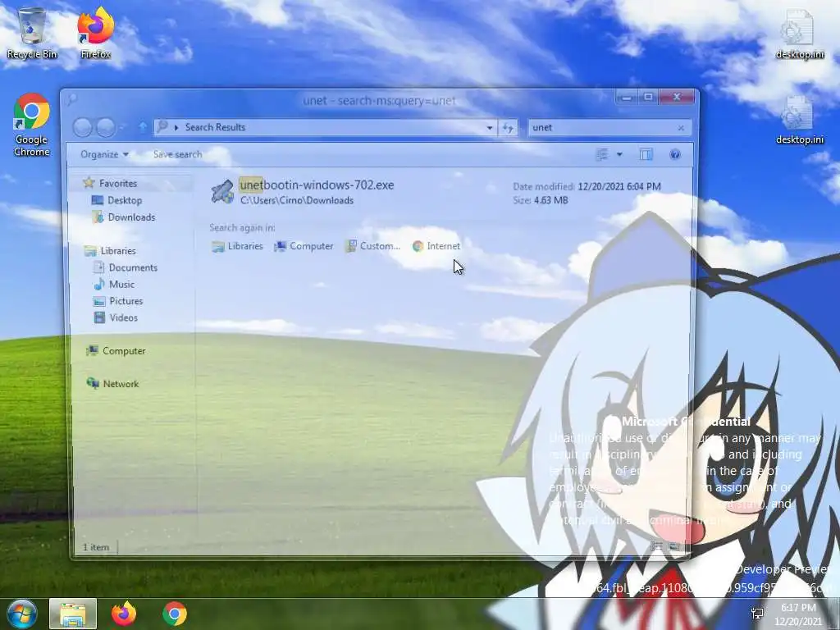Search again on the Internet
Viewport: 840px width, 630px height.
click(x=436, y=246)
